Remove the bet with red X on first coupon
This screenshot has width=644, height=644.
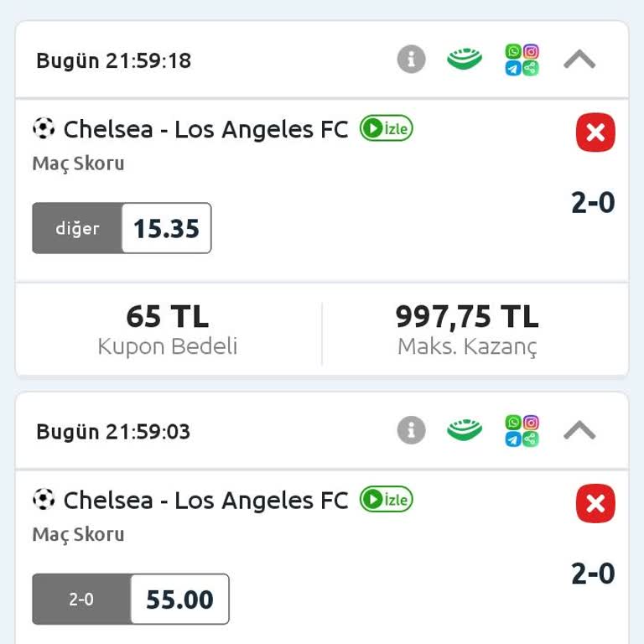[595, 132]
